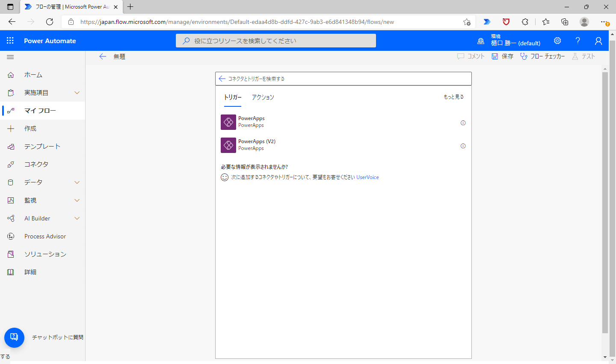Viewport: 616px width, 364px height.
Task: Click the smiley feedback icon
Action: [225, 177]
